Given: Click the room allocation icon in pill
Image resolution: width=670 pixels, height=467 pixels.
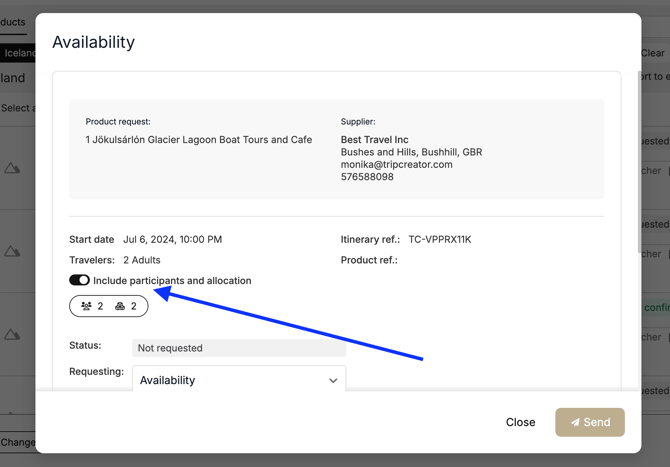Looking at the screenshot, I should pyautogui.click(x=120, y=306).
